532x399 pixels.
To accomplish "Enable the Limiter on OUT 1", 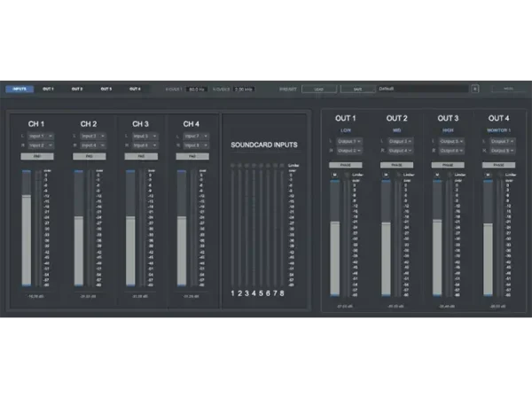I will [347, 175].
